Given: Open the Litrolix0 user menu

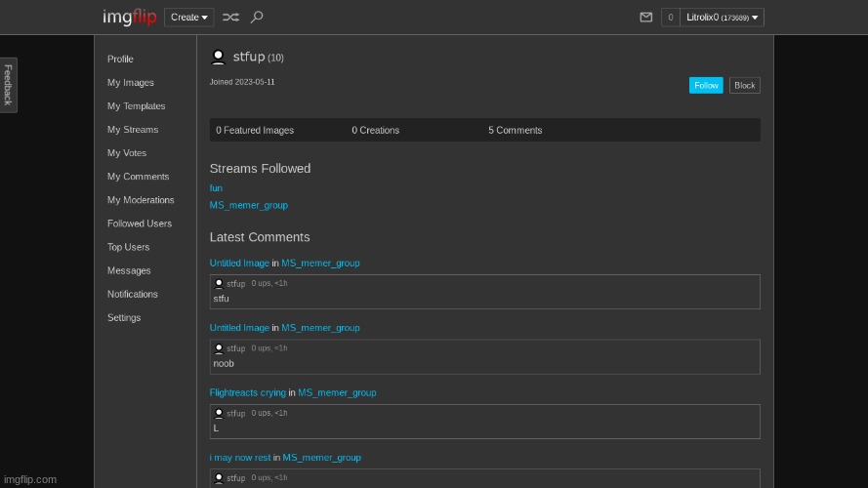Looking at the screenshot, I should pyautogui.click(x=722, y=17).
